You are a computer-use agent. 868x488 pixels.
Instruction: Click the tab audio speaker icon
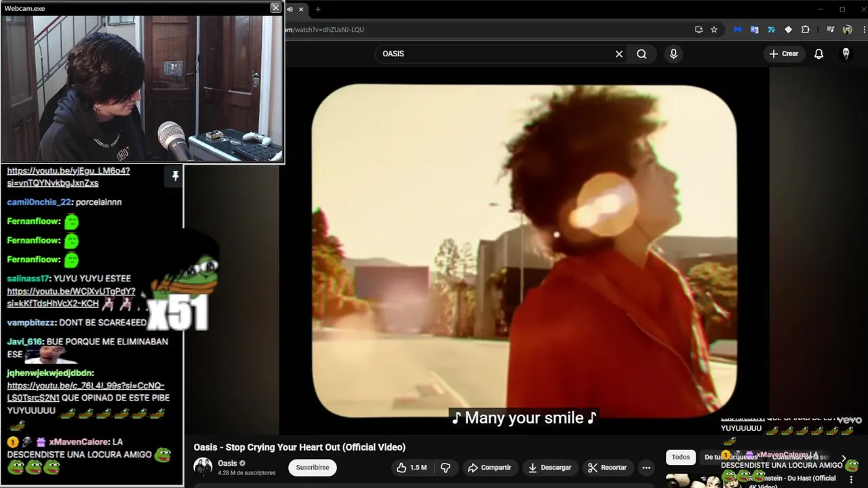tap(290, 9)
